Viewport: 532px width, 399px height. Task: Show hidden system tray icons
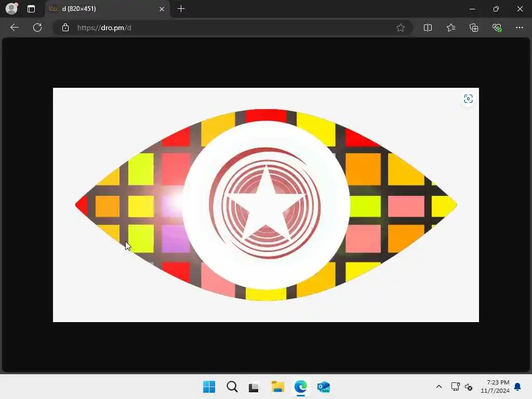438,387
